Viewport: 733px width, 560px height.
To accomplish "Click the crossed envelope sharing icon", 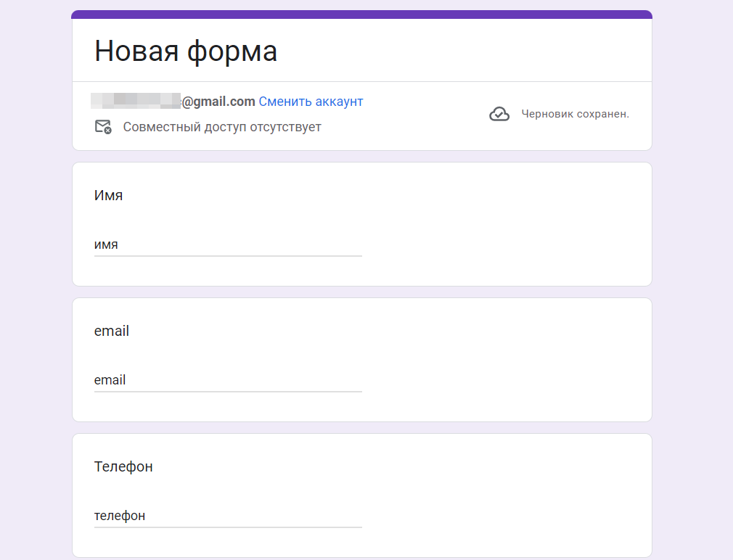I will 103,127.
